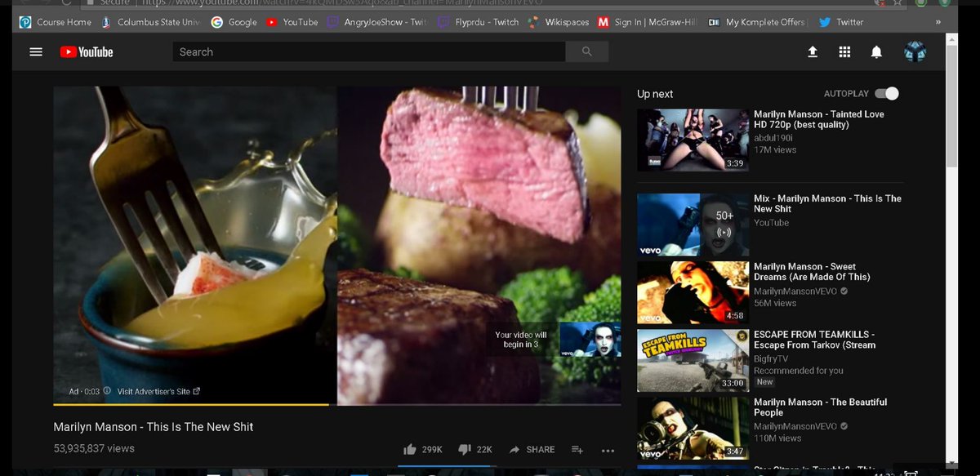This screenshot has height=476, width=980.
Task: Open the video upload icon
Action: [813, 51]
